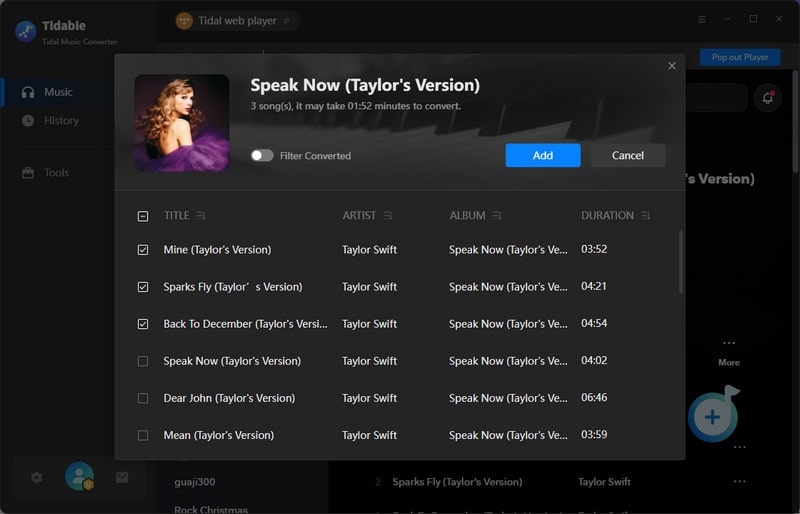Click the Speak Now album cover thumbnail
Viewport: 800px width, 514px height.
pos(182,123)
